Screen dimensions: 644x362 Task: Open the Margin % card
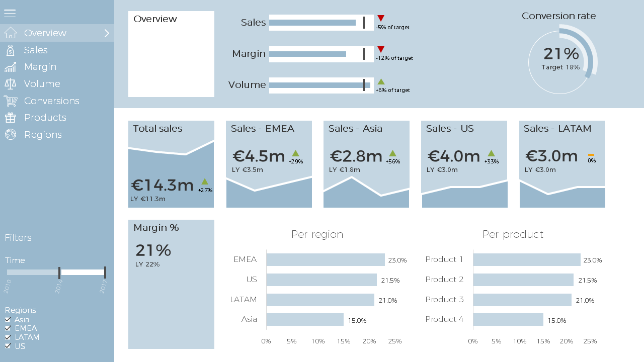point(171,284)
